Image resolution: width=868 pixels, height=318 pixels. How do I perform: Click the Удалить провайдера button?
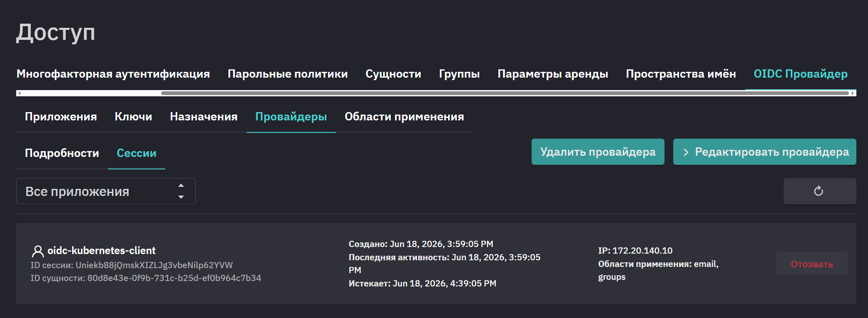click(598, 152)
